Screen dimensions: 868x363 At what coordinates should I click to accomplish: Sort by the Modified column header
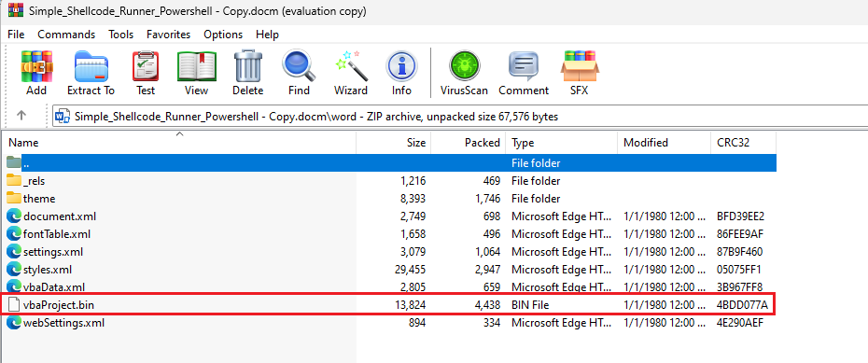[664, 142]
